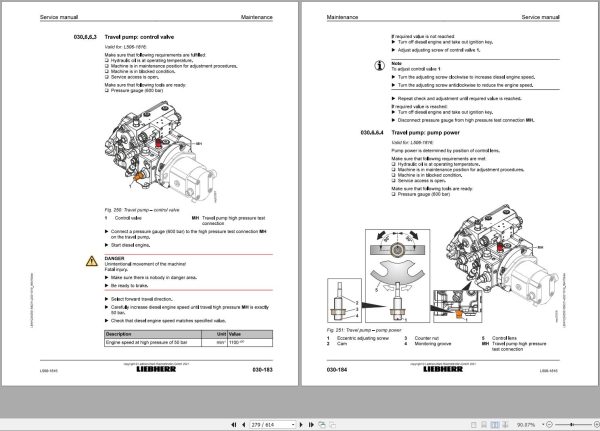Click the zoom out minus button

(549, 424)
